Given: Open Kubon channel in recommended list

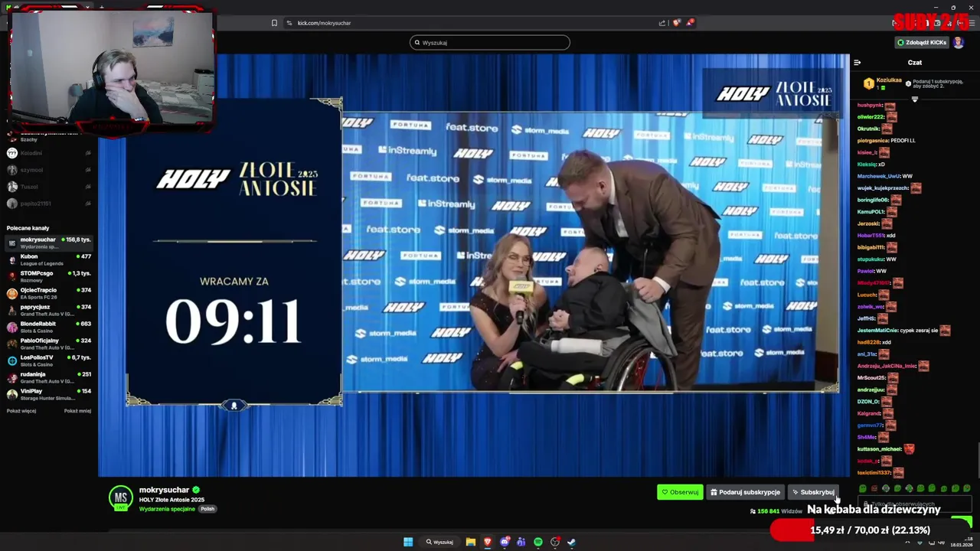Looking at the screenshot, I should 49,259.
